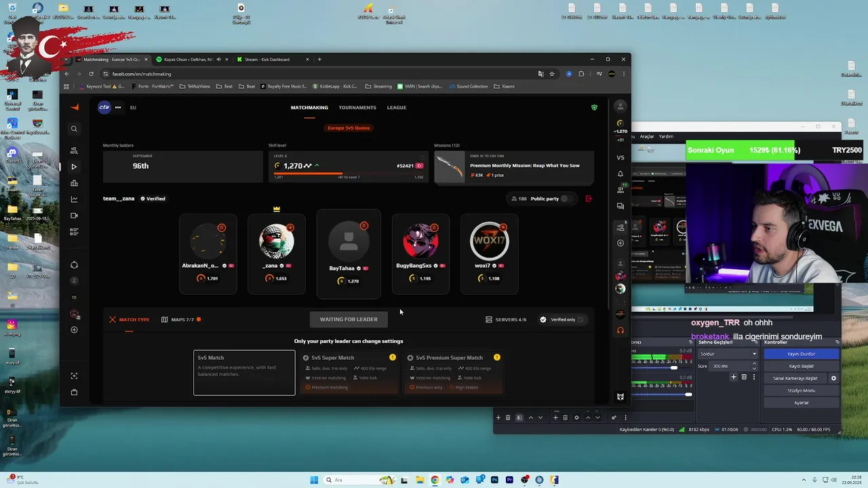Open the list feed icon in FACEIT sidebar

tap(74, 232)
